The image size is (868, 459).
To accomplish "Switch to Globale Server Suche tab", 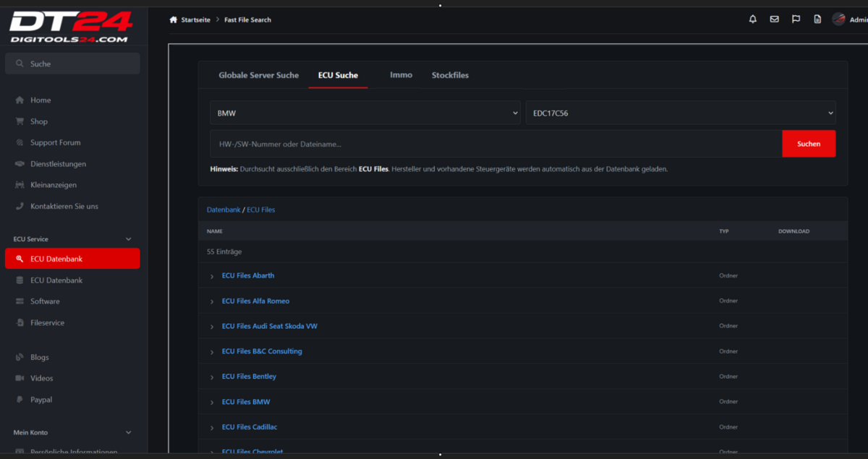I will [259, 75].
